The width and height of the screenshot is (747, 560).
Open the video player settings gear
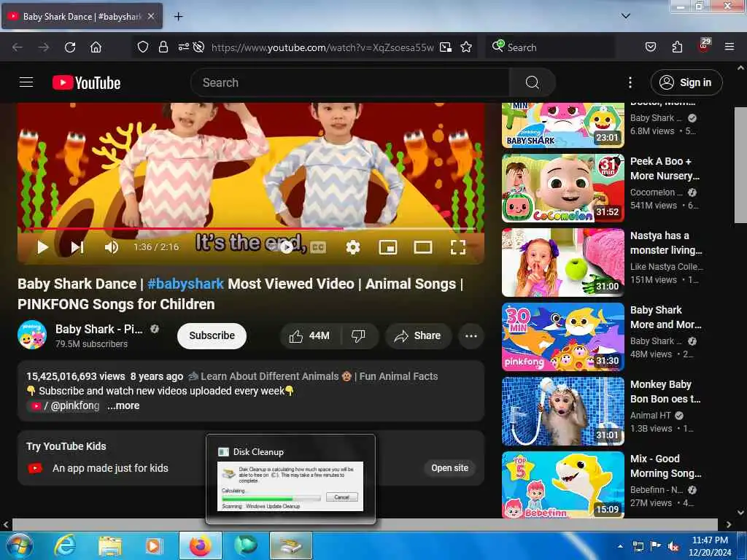(353, 246)
